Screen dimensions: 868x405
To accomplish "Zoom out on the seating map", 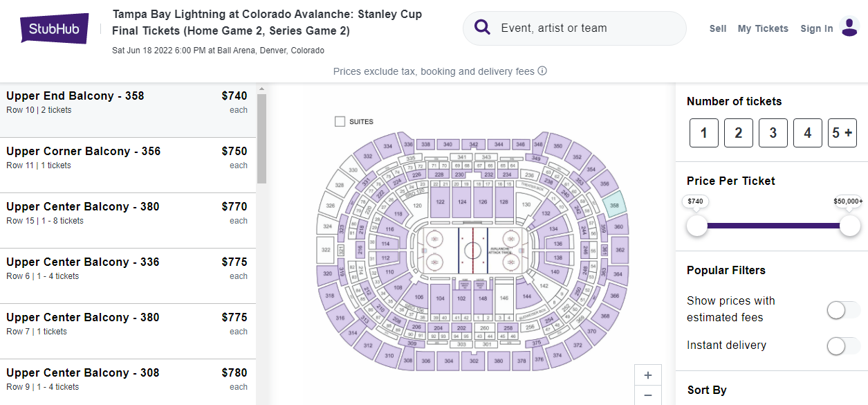I will coord(647,395).
